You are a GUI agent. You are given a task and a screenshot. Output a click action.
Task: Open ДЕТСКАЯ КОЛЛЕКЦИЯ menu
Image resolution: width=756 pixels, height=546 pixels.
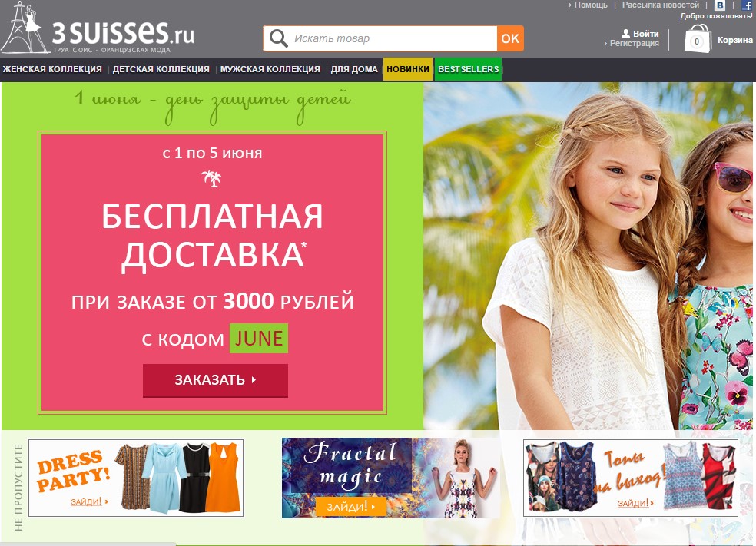[x=161, y=69]
